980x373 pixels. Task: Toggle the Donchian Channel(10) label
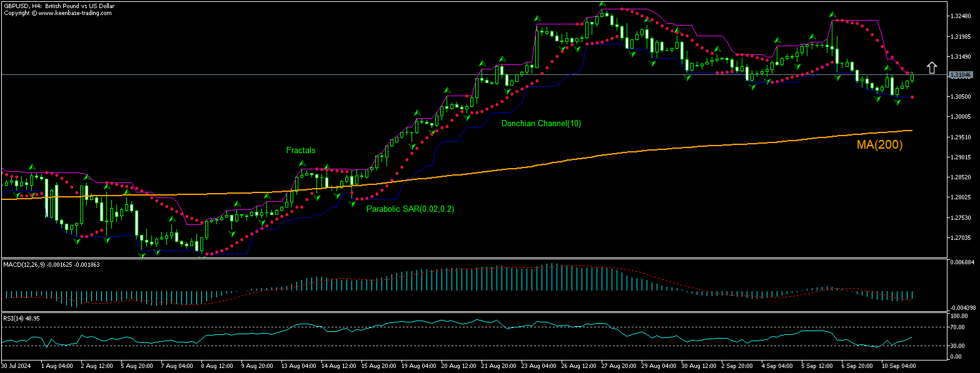(x=542, y=124)
